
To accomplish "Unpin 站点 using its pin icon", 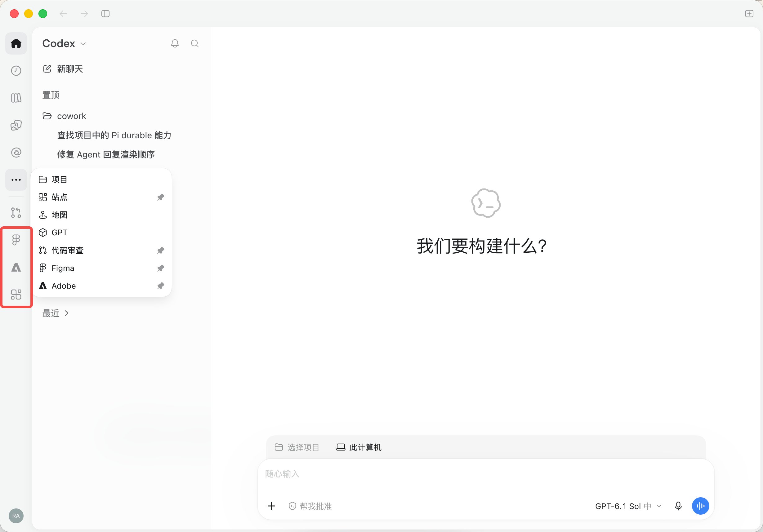I will (x=161, y=197).
